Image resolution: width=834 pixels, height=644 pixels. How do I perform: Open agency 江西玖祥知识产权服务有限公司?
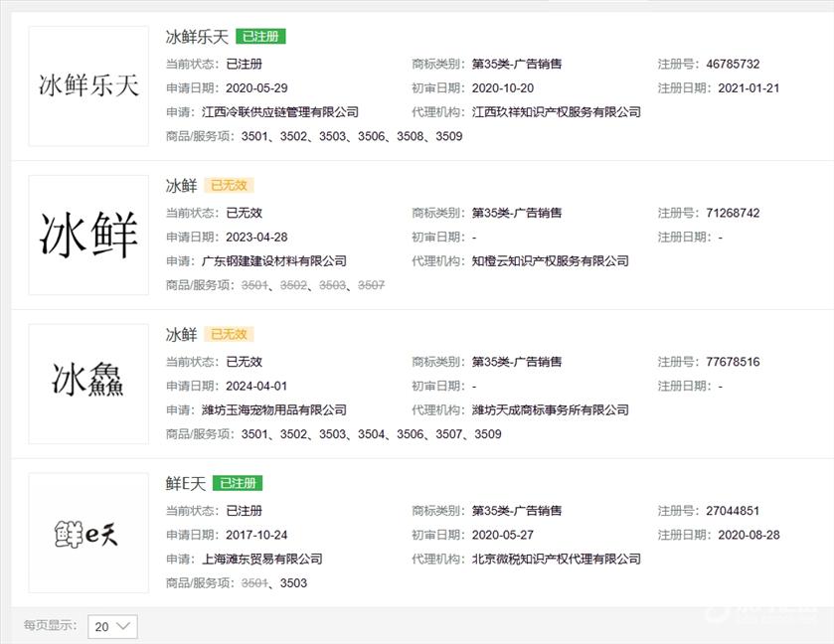point(556,112)
